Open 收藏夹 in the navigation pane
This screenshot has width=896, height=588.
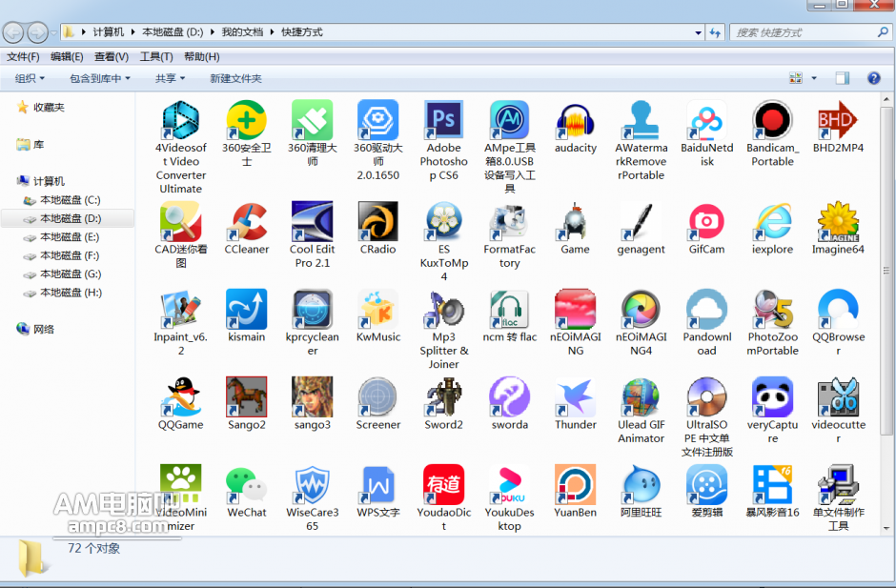coord(41,107)
